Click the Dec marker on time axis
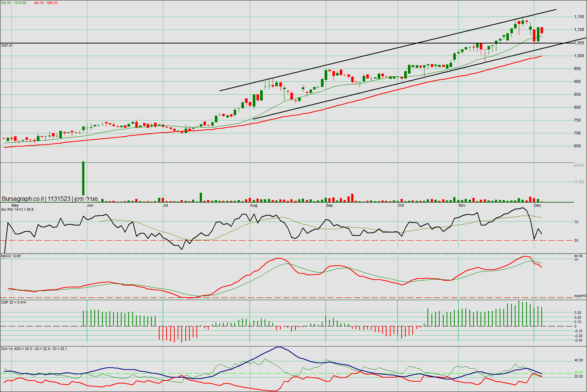The width and height of the screenshot is (587, 392). pos(537,205)
